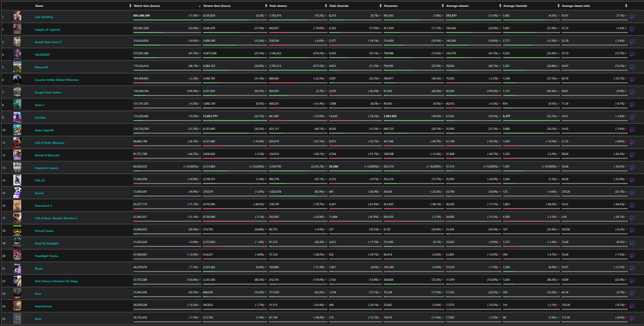Sort by Streamers column header

tap(390, 6)
